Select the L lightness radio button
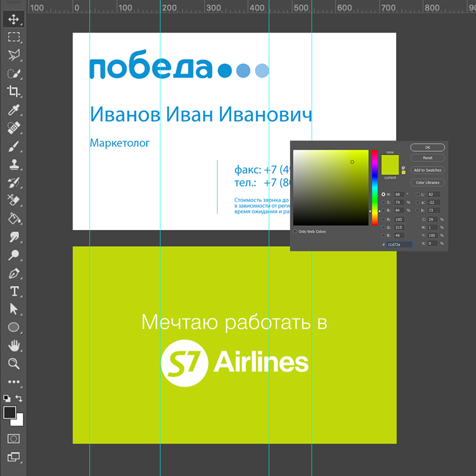The height and width of the screenshot is (476, 476). click(x=417, y=194)
